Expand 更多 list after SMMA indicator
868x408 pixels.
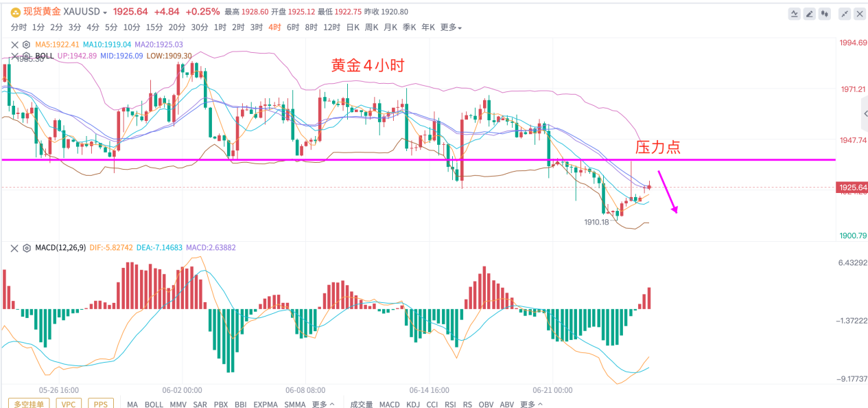[x=323, y=404]
